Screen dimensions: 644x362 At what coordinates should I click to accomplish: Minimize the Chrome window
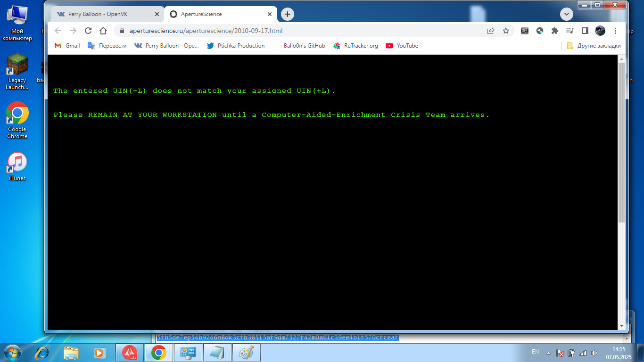585,5
